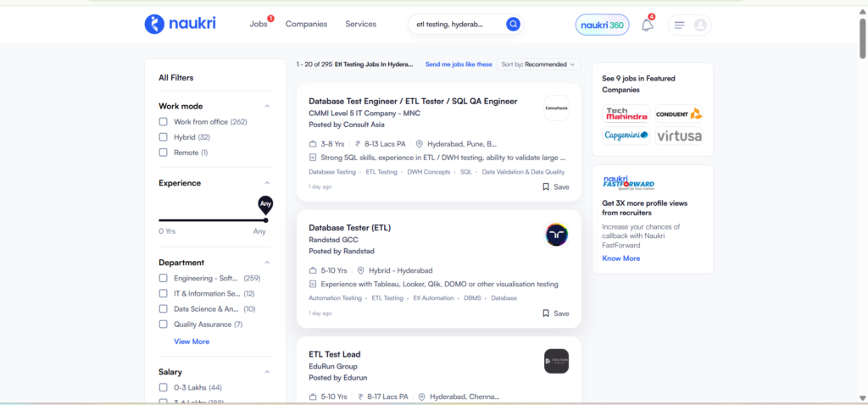868x405 pixels.
Task: Click description icon beside Strong SQL skills text
Action: [x=313, y=157]
